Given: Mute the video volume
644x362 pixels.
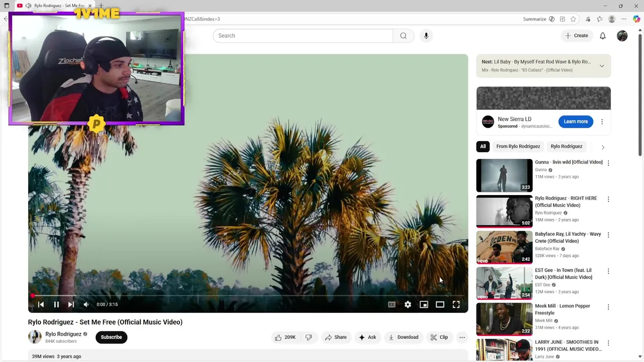Looking at the screenshot, I should tap(86, 304).
